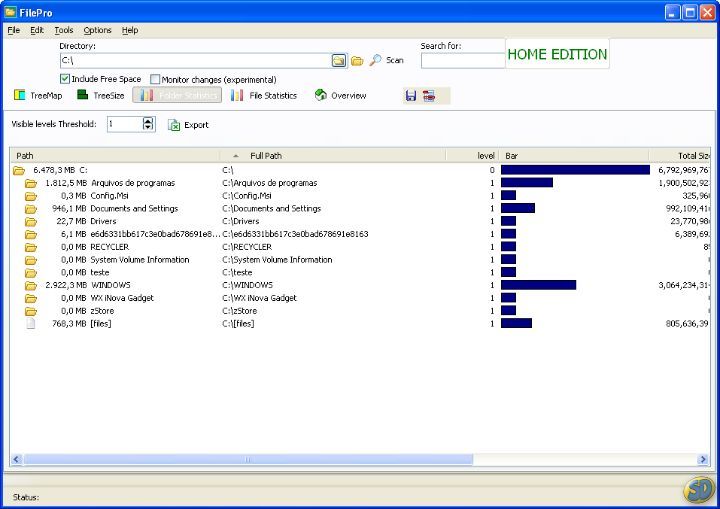Click the C:\ root row size bar

point(575,170)
